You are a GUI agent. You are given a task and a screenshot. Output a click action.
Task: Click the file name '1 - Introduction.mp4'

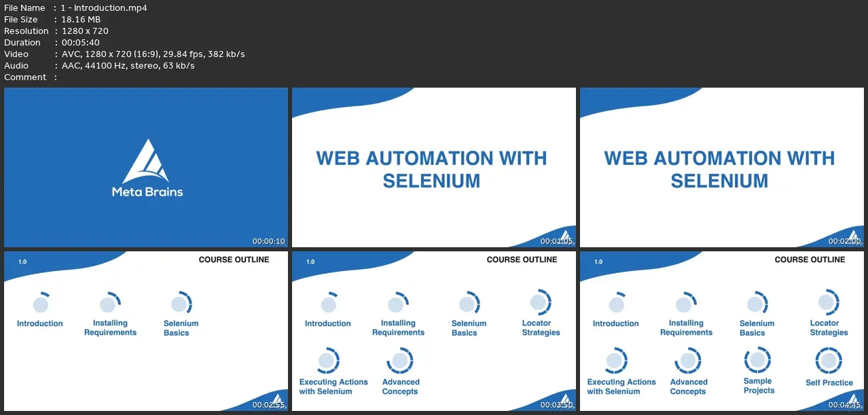coord(104,8)
